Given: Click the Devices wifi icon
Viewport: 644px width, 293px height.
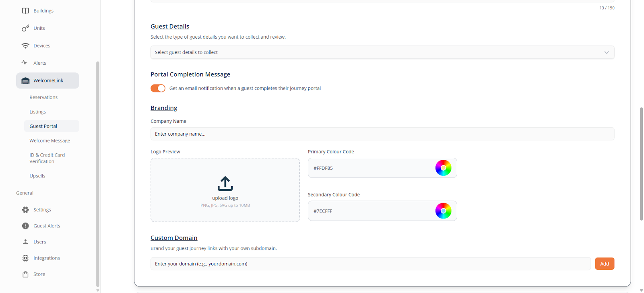Looking at the screenshot, I should (x=25, y=46).
